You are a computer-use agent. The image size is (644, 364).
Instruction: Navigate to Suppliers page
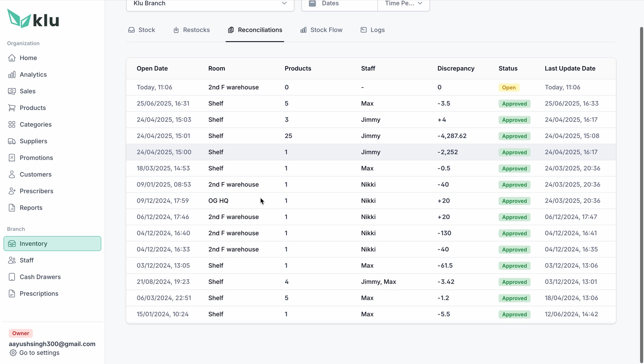click(x=52, y=141)
